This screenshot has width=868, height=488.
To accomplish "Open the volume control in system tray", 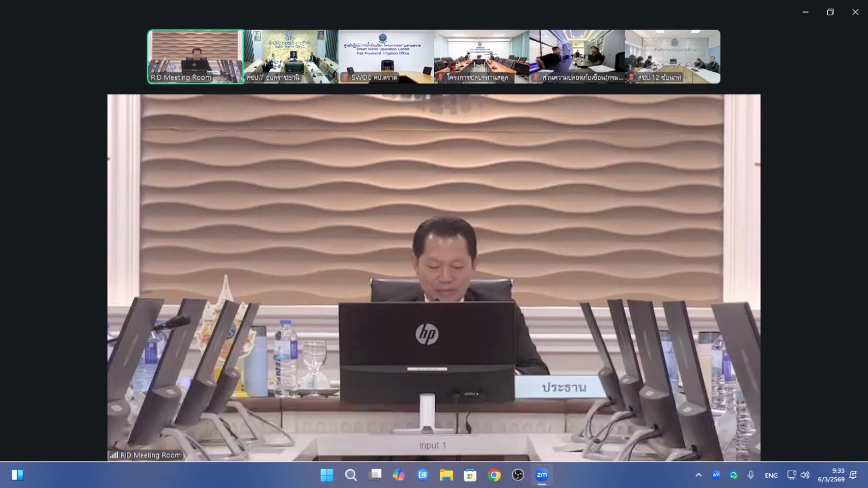I will pos(805,475).
